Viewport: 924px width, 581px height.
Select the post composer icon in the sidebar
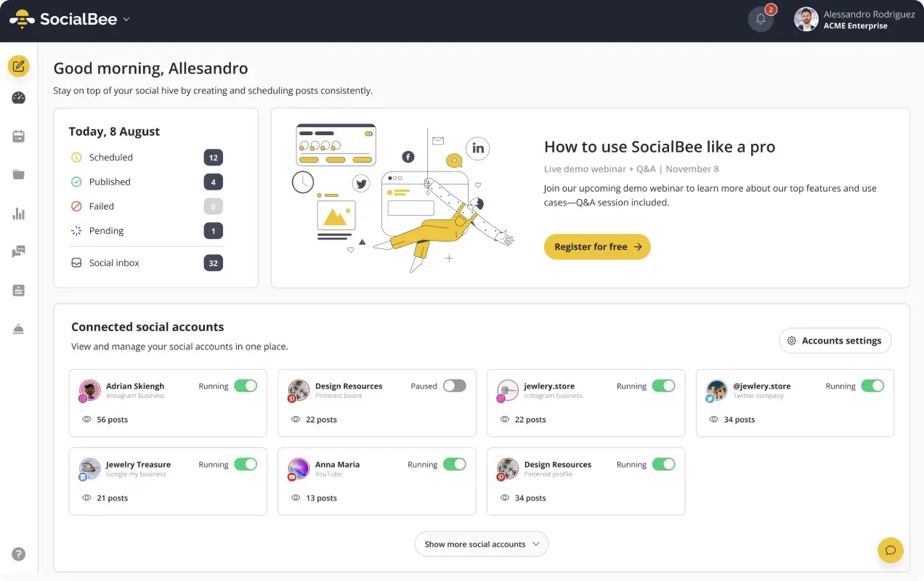(18, 65)
